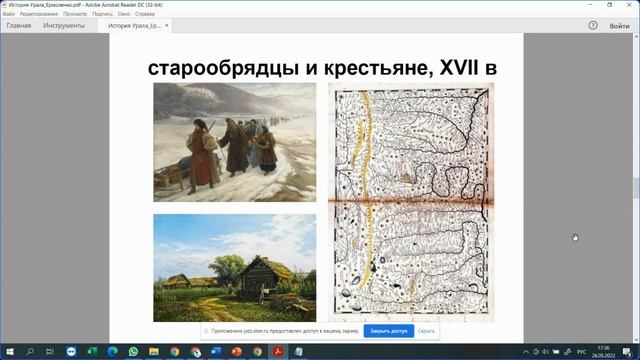The height and width of the screenshot is (360, 640).
Task: Open the Chrome icon next to Acrobat
Action: [x=257, y=351]
